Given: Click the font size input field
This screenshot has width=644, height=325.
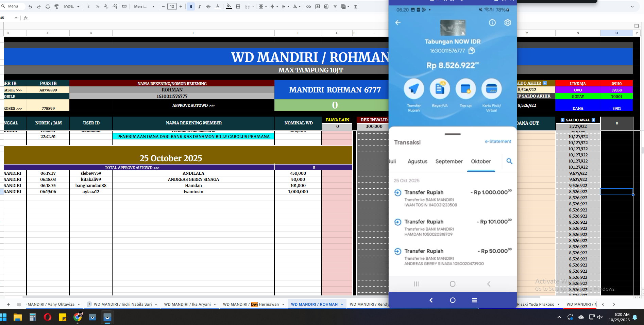Looking at the screenshot, I should pyautogui.click(x=172, y=6).
